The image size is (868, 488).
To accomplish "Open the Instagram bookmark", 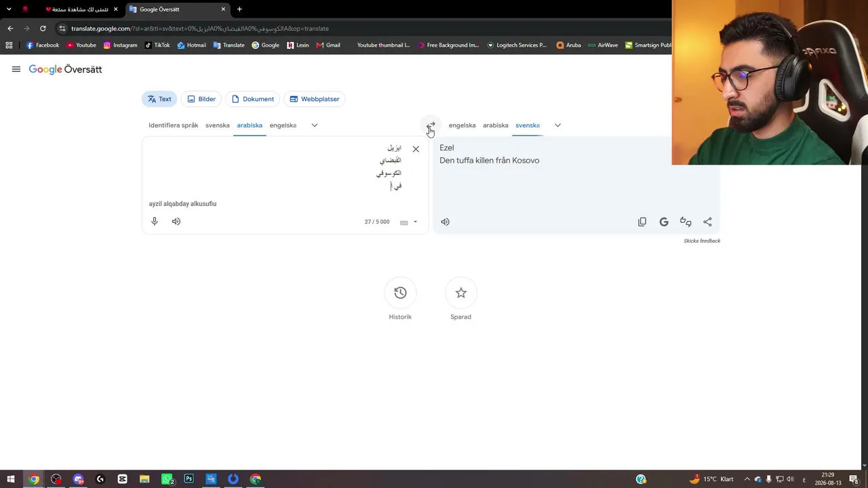I will point(120,45).
